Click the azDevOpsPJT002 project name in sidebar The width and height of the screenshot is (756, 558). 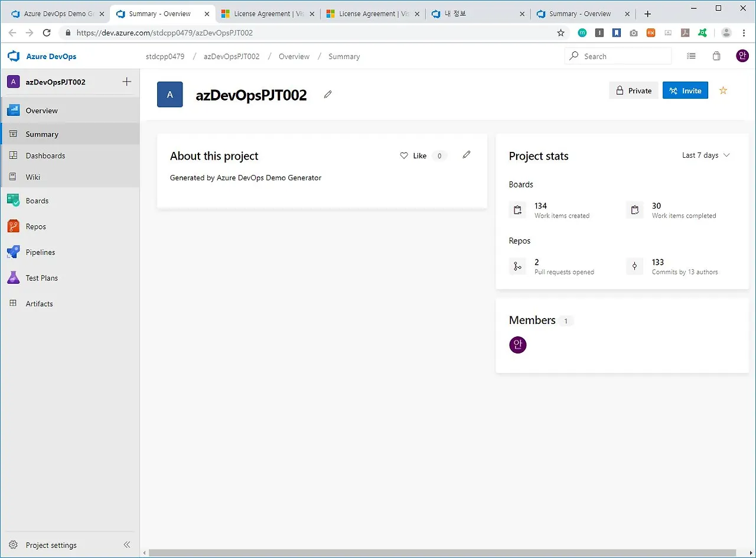(56, 82)
